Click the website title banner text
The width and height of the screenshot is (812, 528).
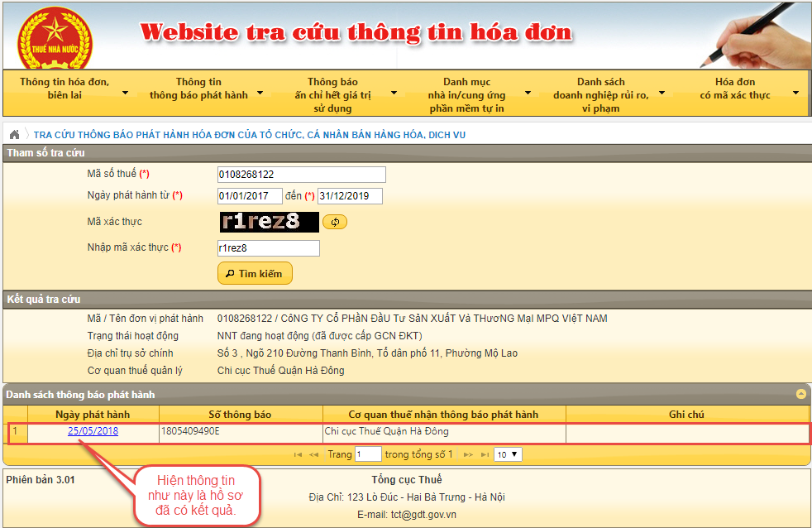(x=356, y=32)
